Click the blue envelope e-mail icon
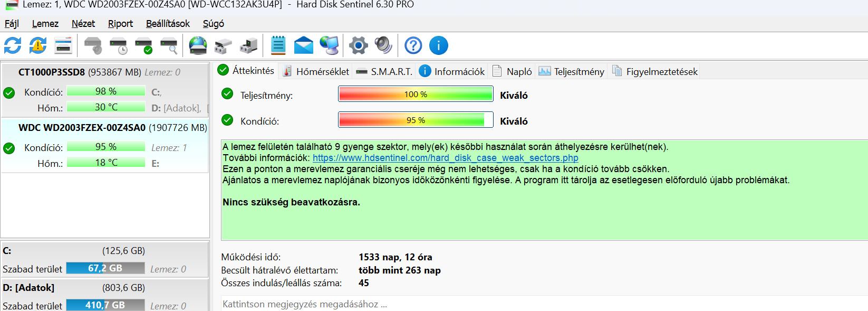Screen dimensions: 868x311 [304, 45]
